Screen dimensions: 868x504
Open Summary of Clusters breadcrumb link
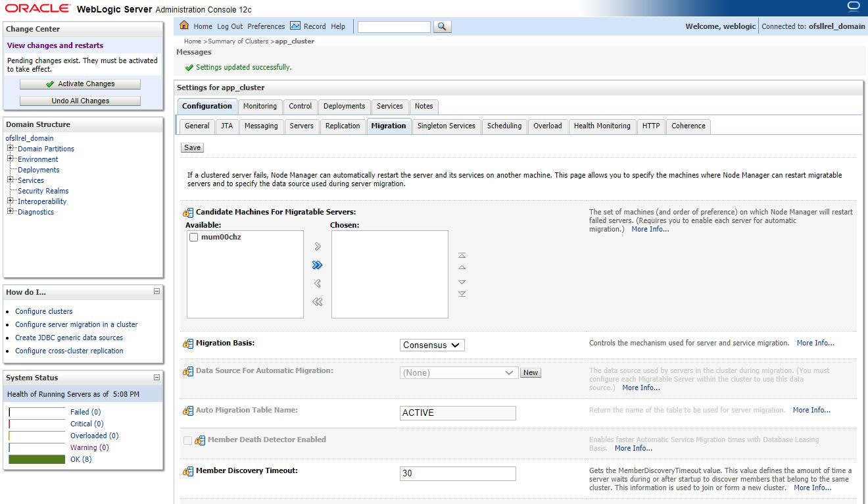238,41
